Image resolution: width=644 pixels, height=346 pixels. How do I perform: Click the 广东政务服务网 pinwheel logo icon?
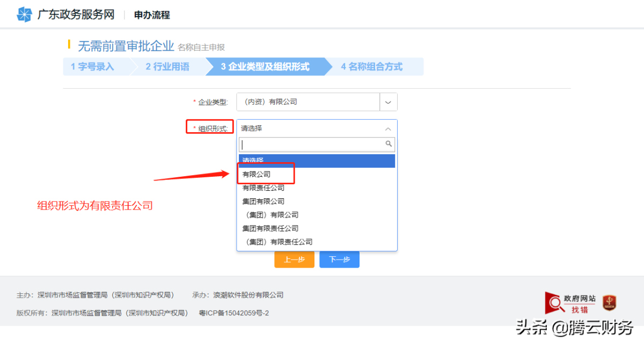click(x=25, y=15)
